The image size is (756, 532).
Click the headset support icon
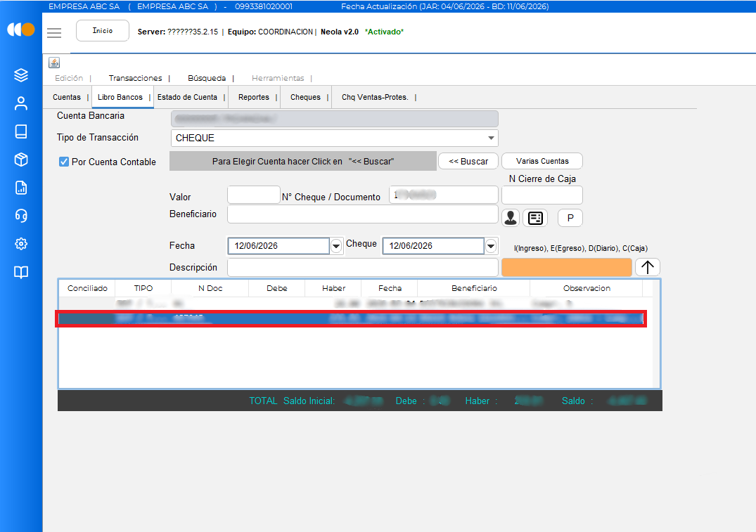click(20, 216)
